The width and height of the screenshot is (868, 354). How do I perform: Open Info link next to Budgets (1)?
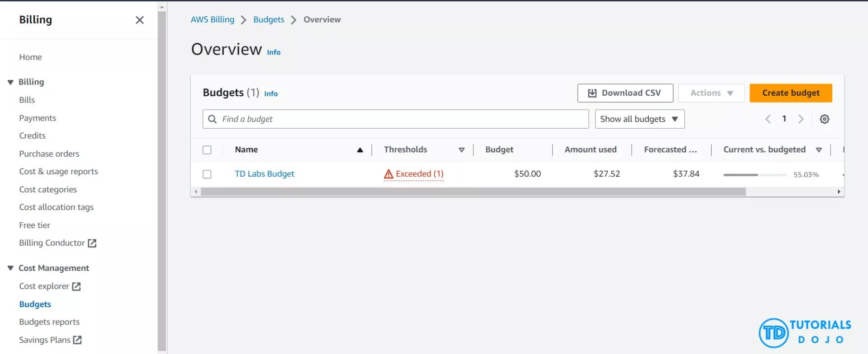pyautogui.click(x=271, y=94)
